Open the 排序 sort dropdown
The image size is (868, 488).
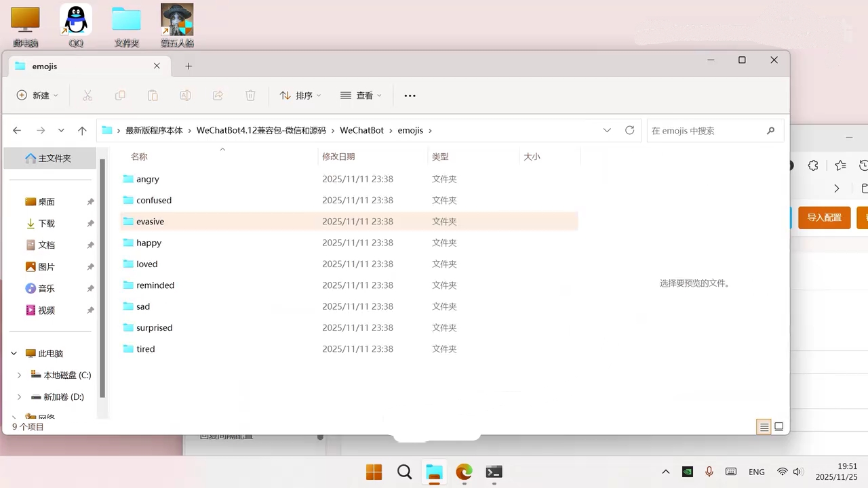pos(300,95)
